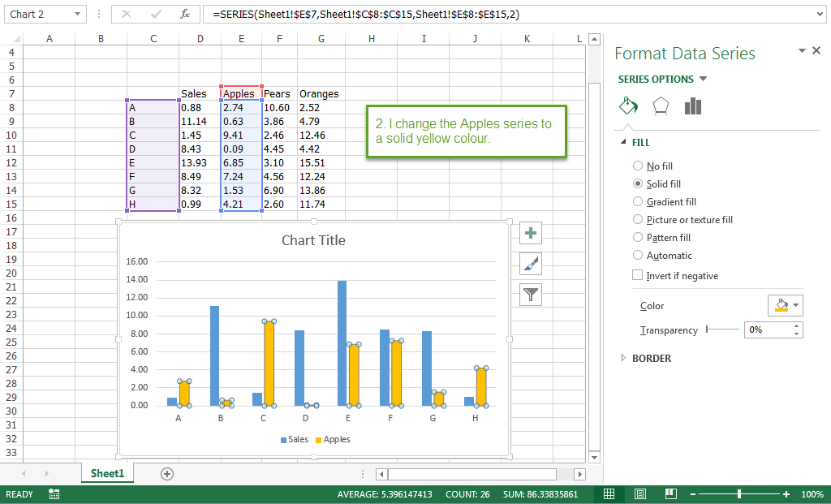Select column K header
The height and width of the screenshot is (504, 831).
(527, 39)
